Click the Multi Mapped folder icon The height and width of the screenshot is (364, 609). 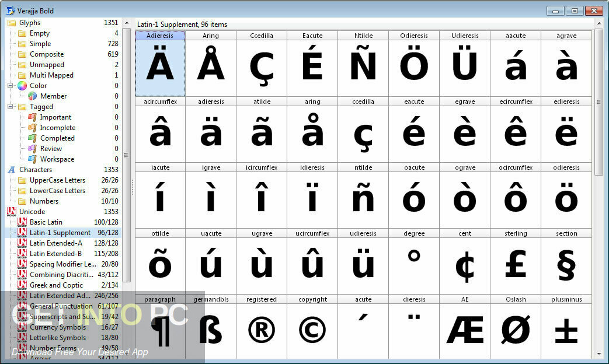point(23,75)
